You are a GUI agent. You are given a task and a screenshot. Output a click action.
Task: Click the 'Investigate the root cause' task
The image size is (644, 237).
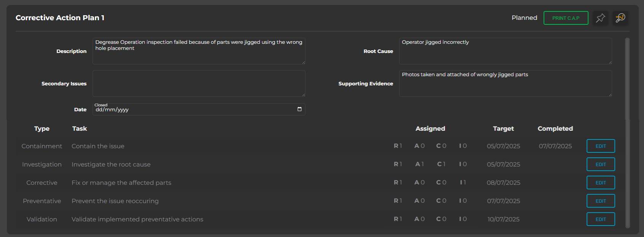click(111, 164)
